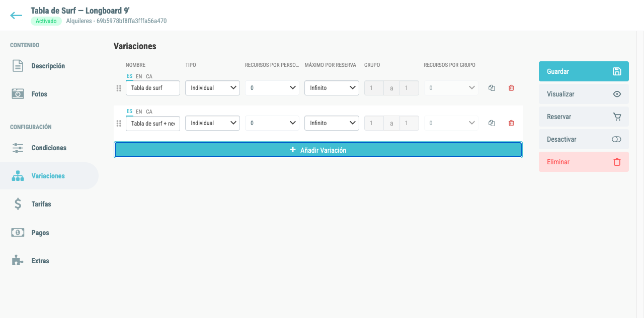Click group maximum field of Tabla de surf

click(x=409, y=88)
